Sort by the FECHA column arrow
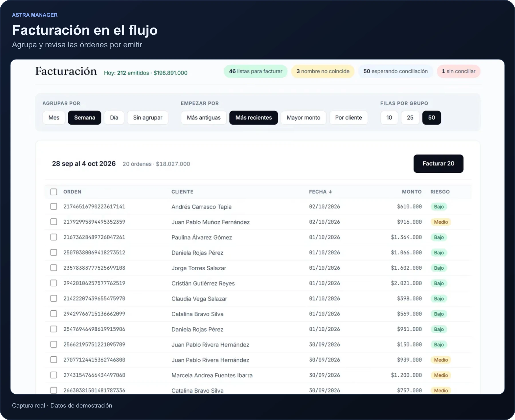 [x=330, y=192]
